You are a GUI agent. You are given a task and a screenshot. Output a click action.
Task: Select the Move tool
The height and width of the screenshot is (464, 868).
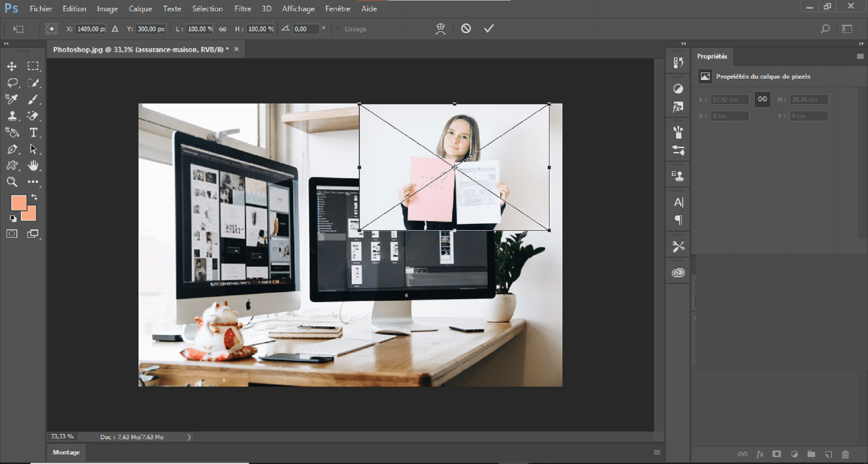(x=12, y=66)
